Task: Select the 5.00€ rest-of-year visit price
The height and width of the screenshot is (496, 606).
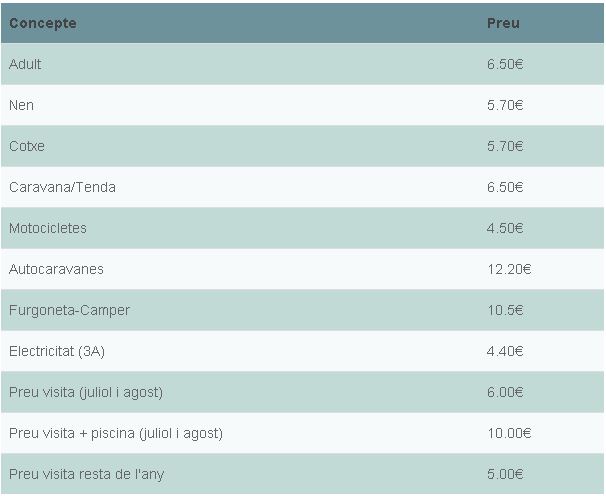Action: pyautogui.click(x=505, y=474)
